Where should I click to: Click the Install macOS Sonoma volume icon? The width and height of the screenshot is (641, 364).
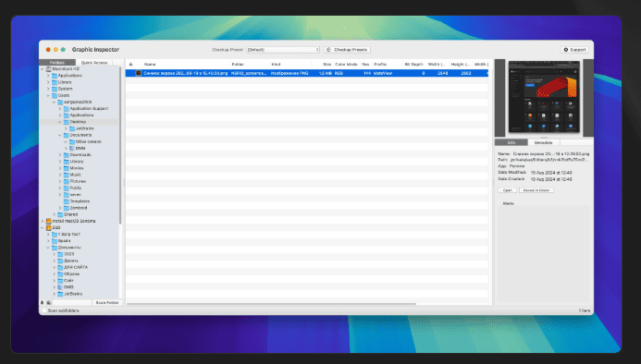click(49, 221)
